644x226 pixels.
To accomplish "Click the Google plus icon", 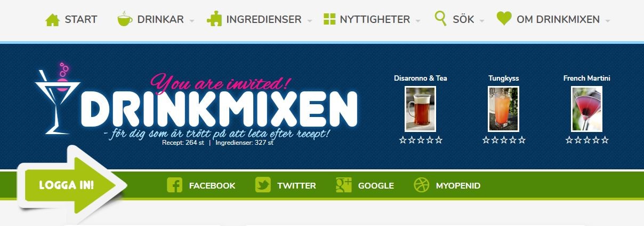I will [x=343, y=185].
